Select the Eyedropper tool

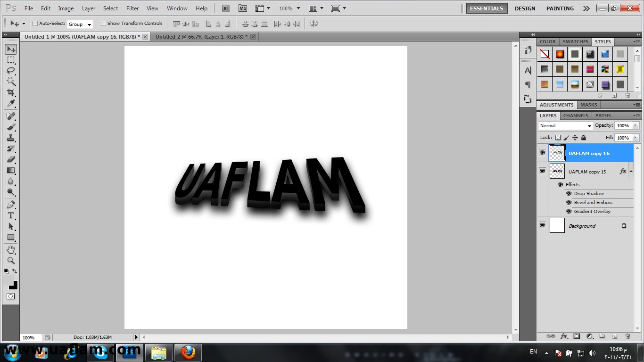tap(11, 104)
